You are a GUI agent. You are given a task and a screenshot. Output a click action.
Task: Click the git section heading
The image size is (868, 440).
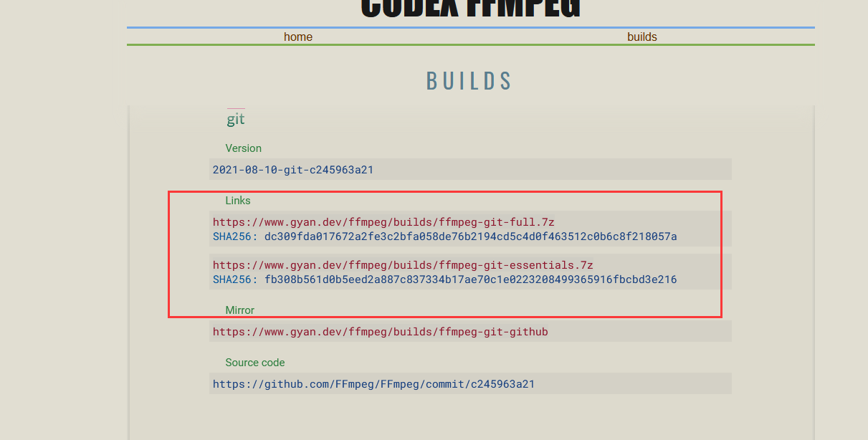pos(236,120)
